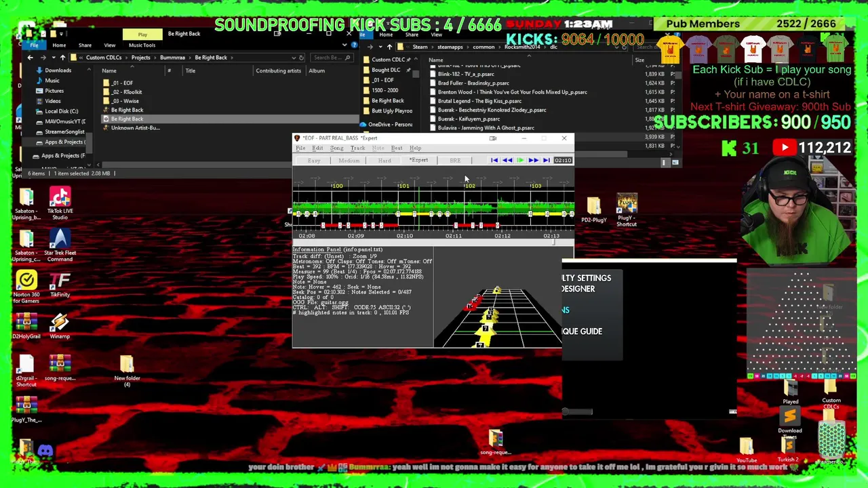Sort dlc Explorer by Size column

(639, 60)
